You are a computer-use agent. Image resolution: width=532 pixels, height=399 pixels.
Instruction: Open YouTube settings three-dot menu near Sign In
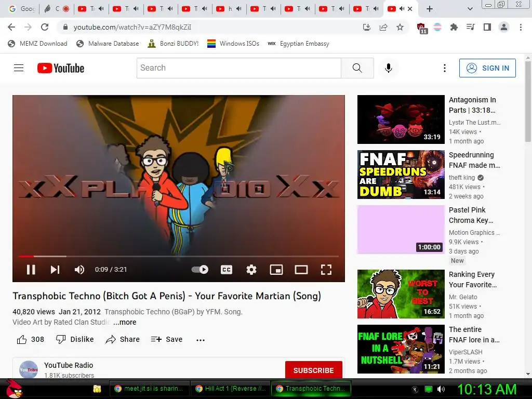(445, 68)
